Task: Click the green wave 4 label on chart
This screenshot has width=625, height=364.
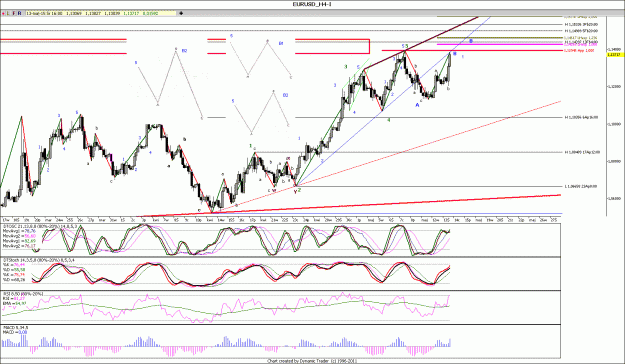Action: 389,119
